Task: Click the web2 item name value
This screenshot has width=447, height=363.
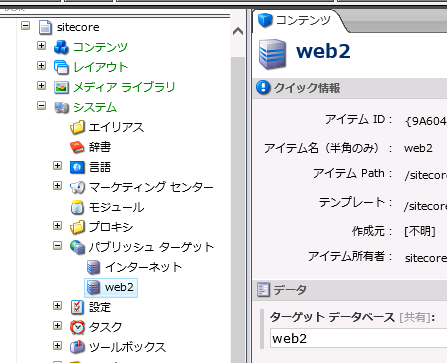Action: coord(418,148)
